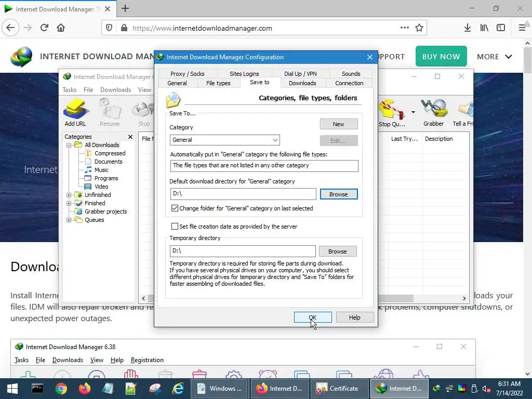The image size is (532, 399).
Task: Launch Chrome from the taskbar
Action: (x=61, y=389)
